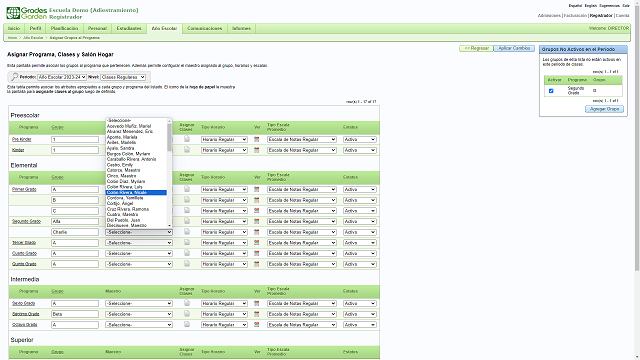This screenshot has height=360, width=640.
Task: Open Tipo Horario dropdown for Pre Kinder
Action: tap(224, 140)
